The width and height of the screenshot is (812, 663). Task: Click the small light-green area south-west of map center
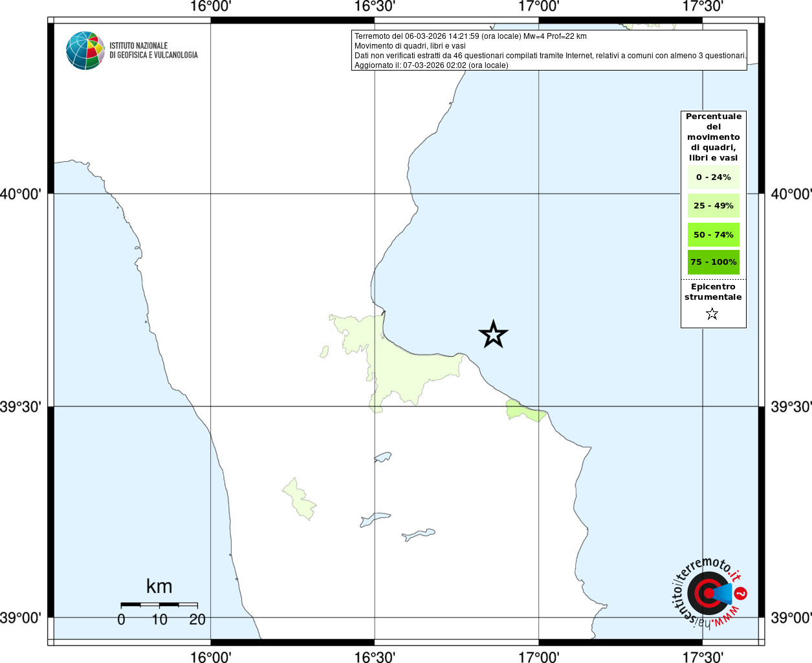300,500
